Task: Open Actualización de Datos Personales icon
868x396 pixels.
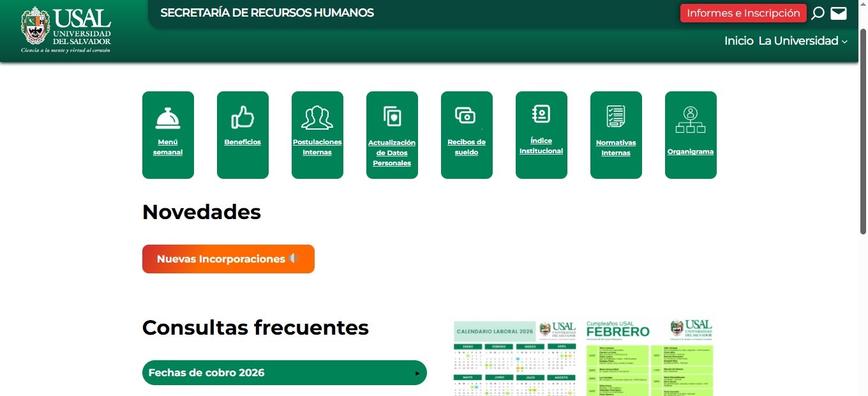Action: coord(392,116)
